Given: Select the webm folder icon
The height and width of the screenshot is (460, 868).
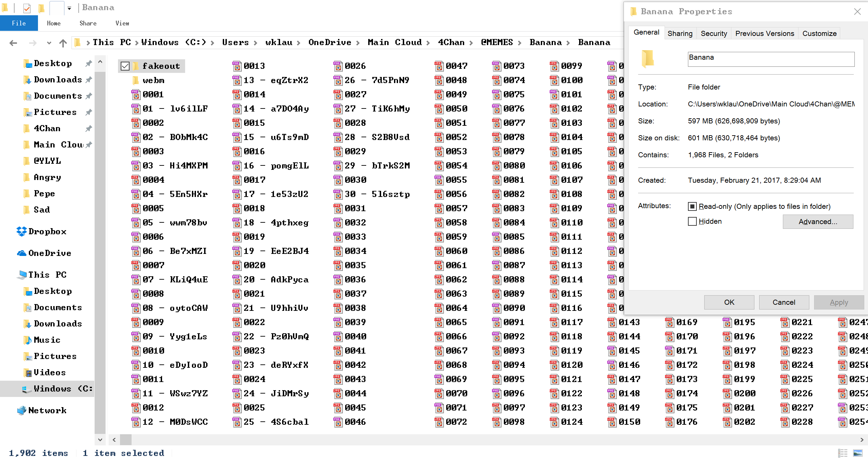Looking at the screenshot, I should click(x=136, y=80).
